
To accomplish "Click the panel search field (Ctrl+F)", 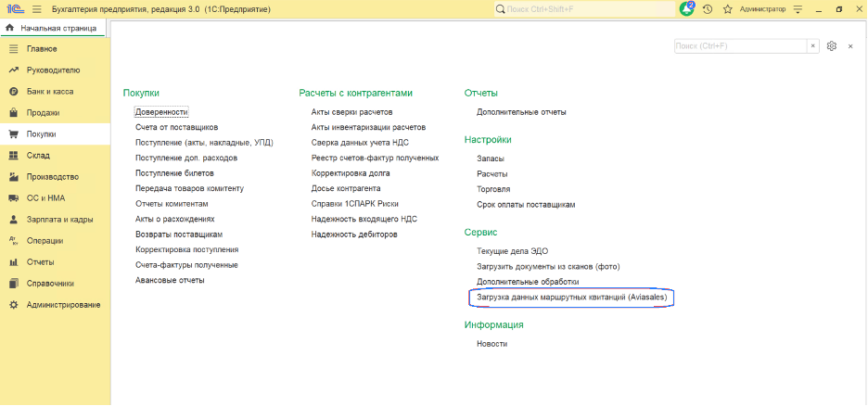I will click(x=741, y=46).
